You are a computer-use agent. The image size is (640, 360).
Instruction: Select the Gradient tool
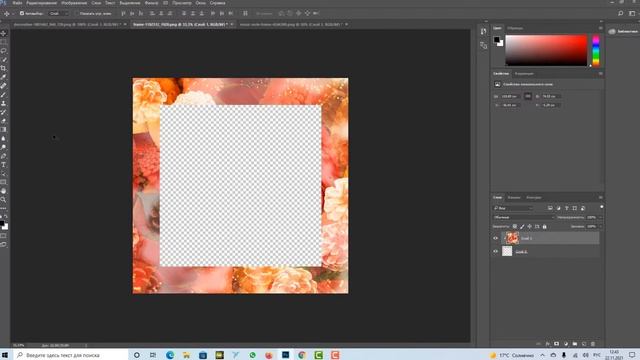tap(4, 129)
